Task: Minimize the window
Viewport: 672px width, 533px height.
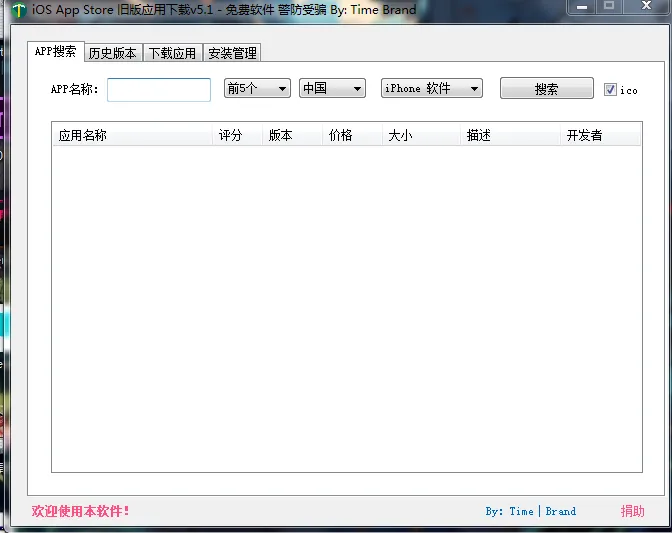Action: tap(582, 7)
